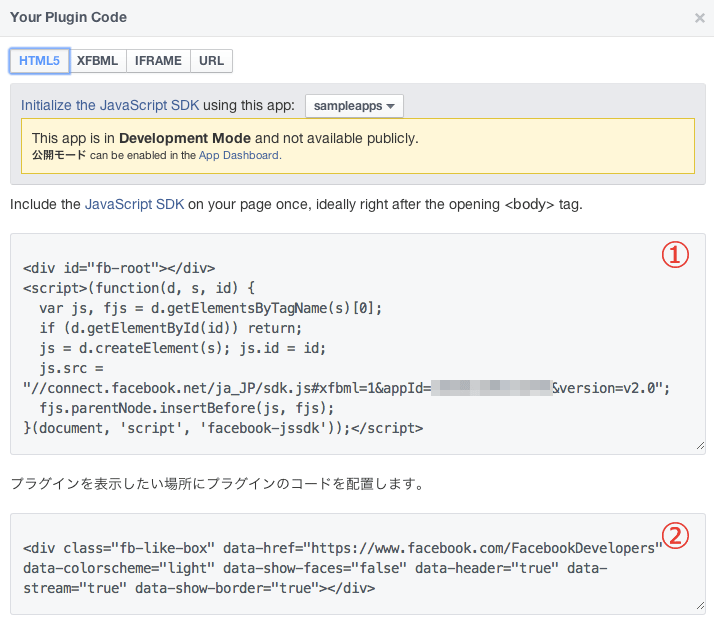Click the line beginning 'js = d.createElement(s);'

(183, 348)
